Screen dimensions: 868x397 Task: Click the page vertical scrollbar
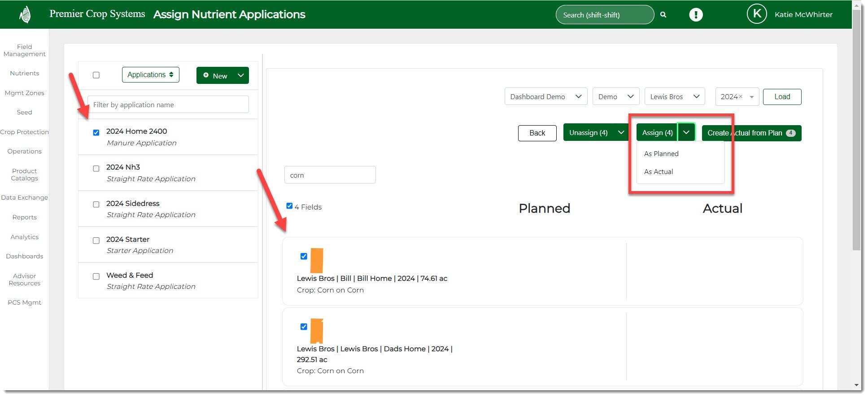click(x=856, y=135)
